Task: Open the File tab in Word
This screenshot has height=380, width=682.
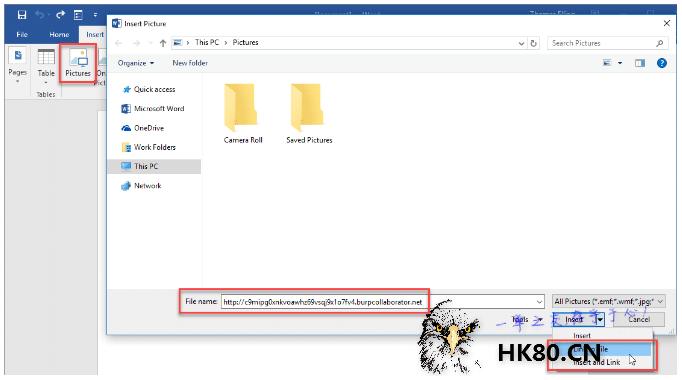Action: tap(22, 34)
